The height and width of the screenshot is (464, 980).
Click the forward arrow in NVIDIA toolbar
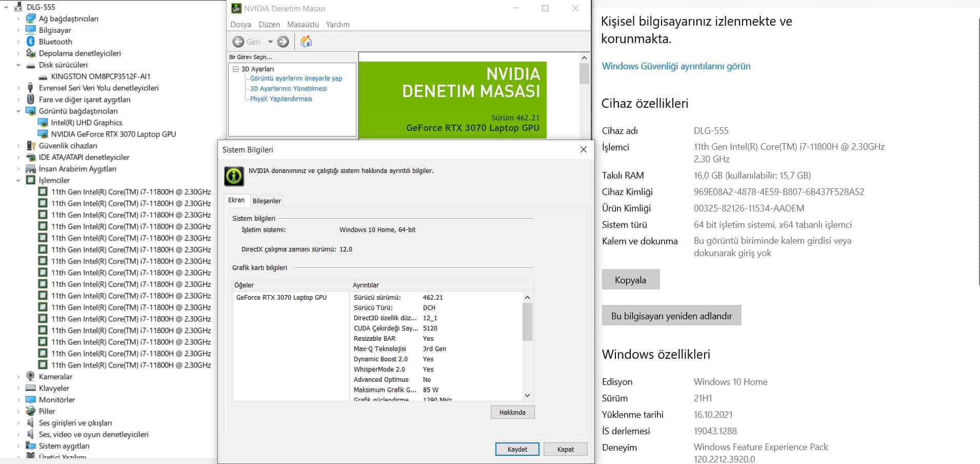click(283, 42)
